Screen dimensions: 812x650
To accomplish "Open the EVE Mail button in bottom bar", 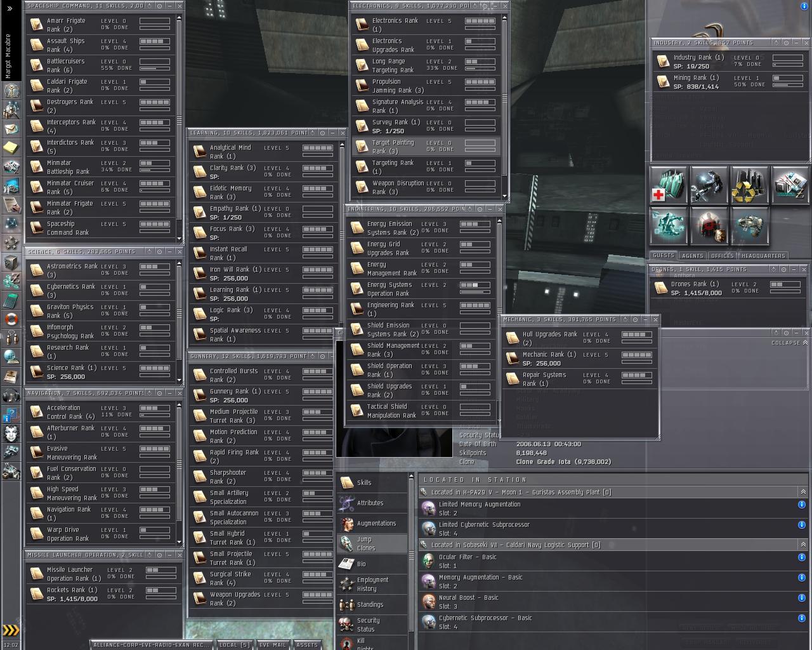I will point(272,645).
